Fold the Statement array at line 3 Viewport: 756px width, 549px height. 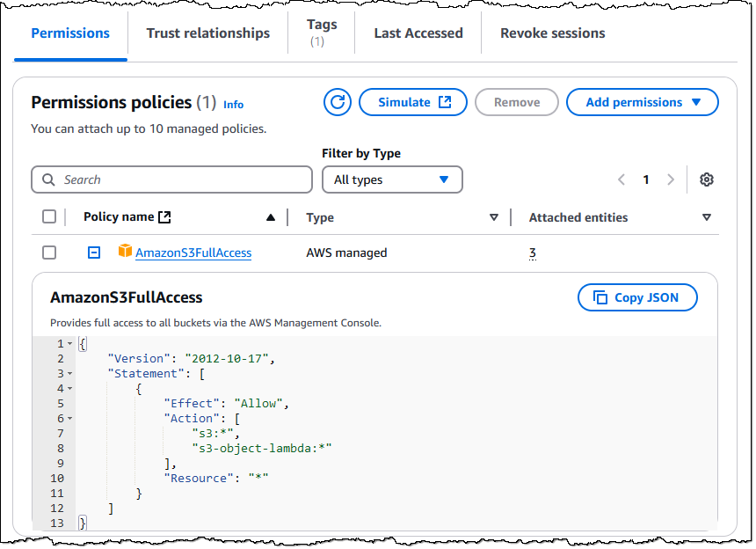point(70,373)
